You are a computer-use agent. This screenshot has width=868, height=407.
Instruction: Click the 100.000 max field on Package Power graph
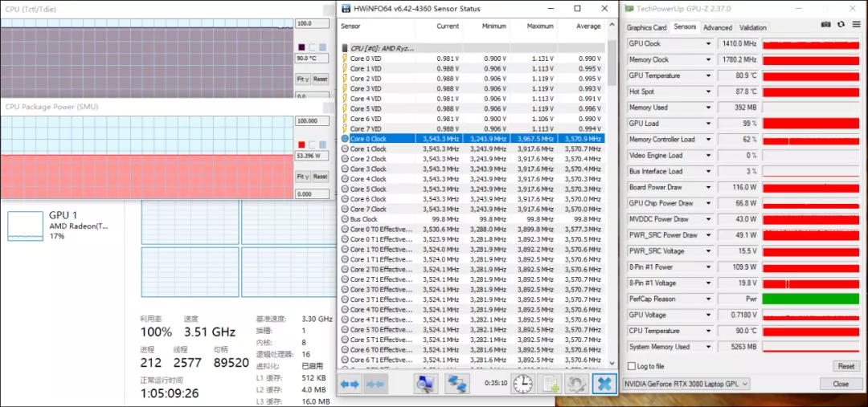click(x=312, y=121)
